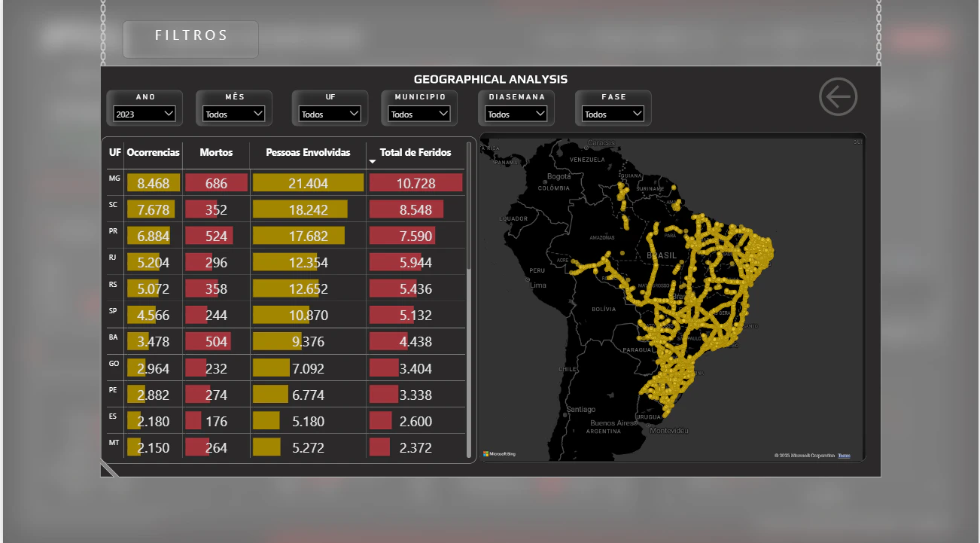Click Pessoas Envolvidas value 12.354
The width and height of the screenshot is (980, 543).
coord(307,262)
